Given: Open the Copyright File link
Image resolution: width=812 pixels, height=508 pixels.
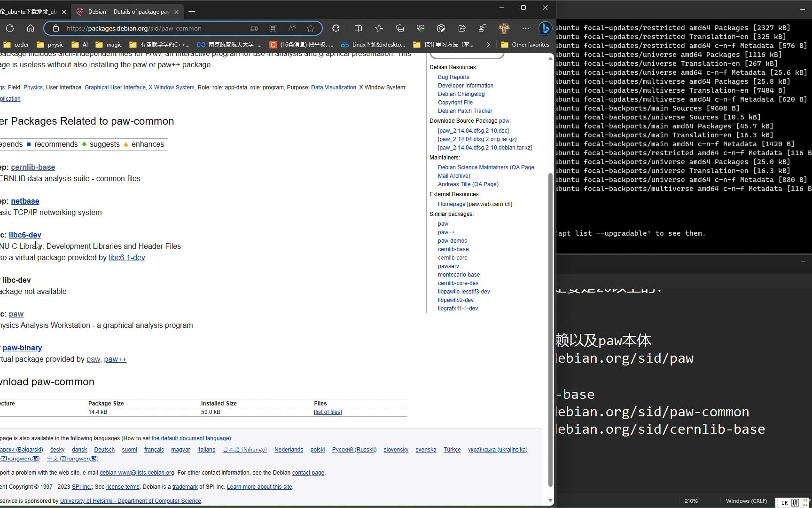Looking at the screenshot, I should pyautogui.click(x=455, y=103).
